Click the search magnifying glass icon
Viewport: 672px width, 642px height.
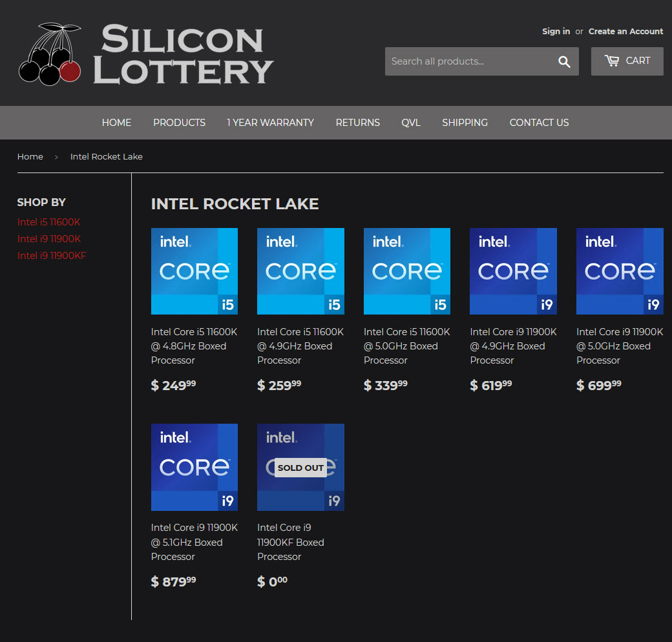(x=563, y=61)
